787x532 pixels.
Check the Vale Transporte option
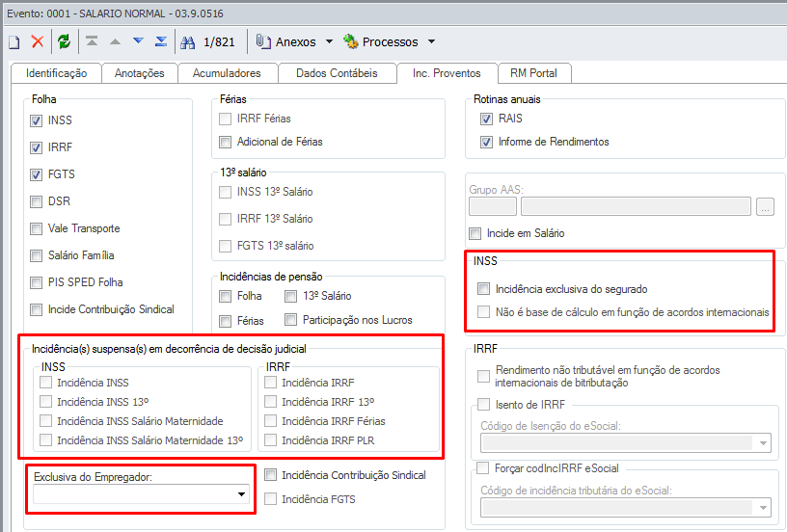36,228
